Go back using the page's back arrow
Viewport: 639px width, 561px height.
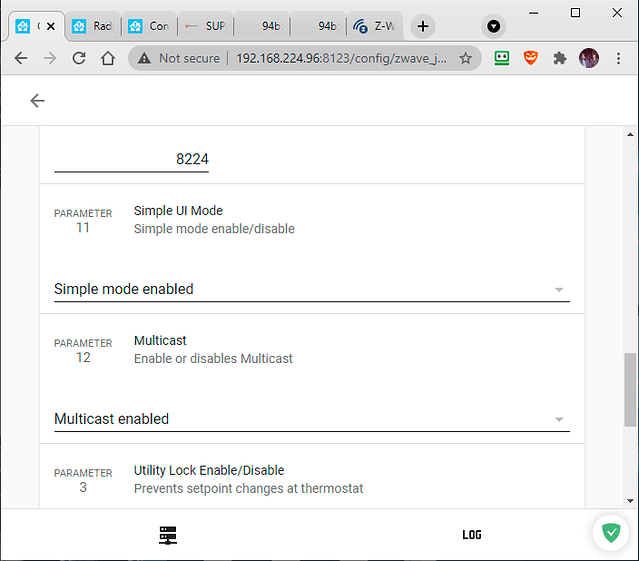click(x=38, y=100)
